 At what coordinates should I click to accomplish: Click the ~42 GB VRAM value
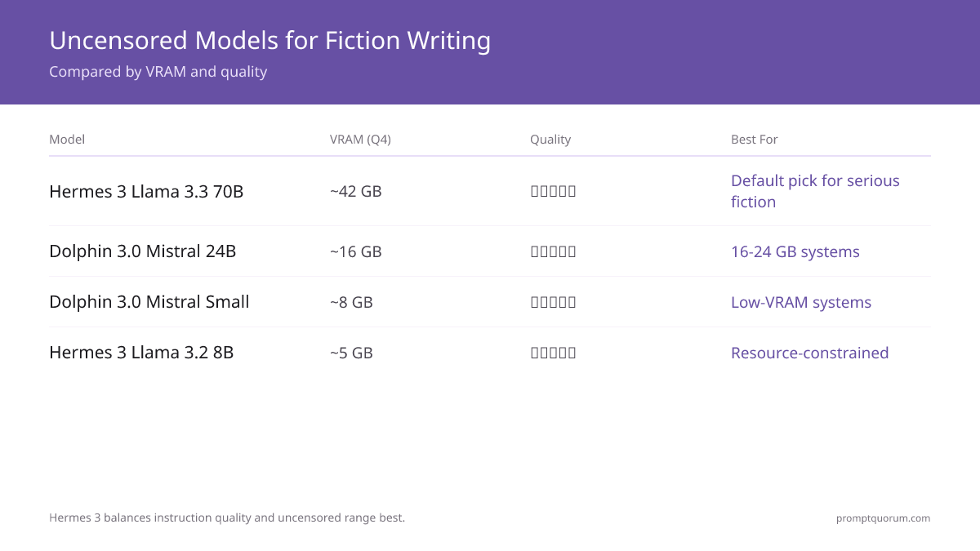click(356, 192)
